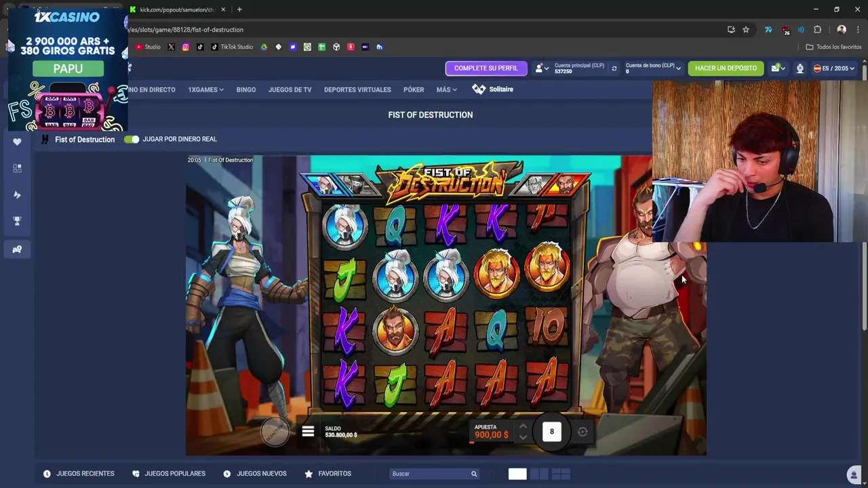Viewport: 868px width, 488px height.
Task: Open the Póker section
Action: (414, 89)
